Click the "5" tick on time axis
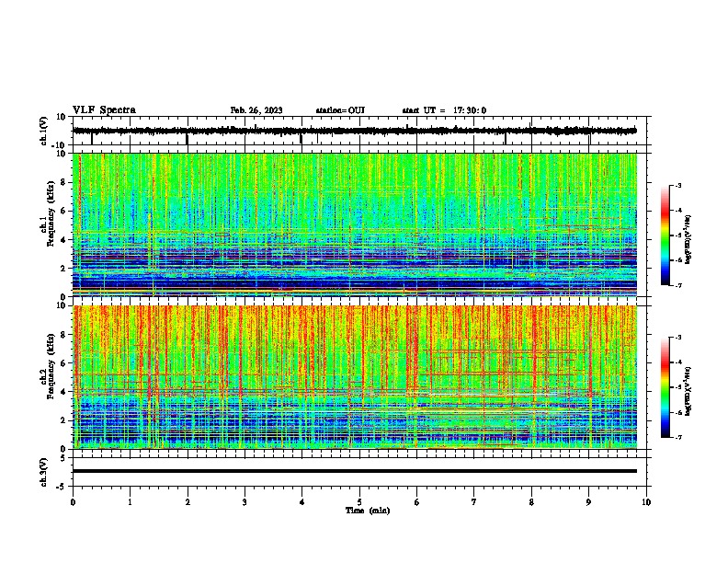The height and width of the screenshot is (563, 728). pos(359,502)
